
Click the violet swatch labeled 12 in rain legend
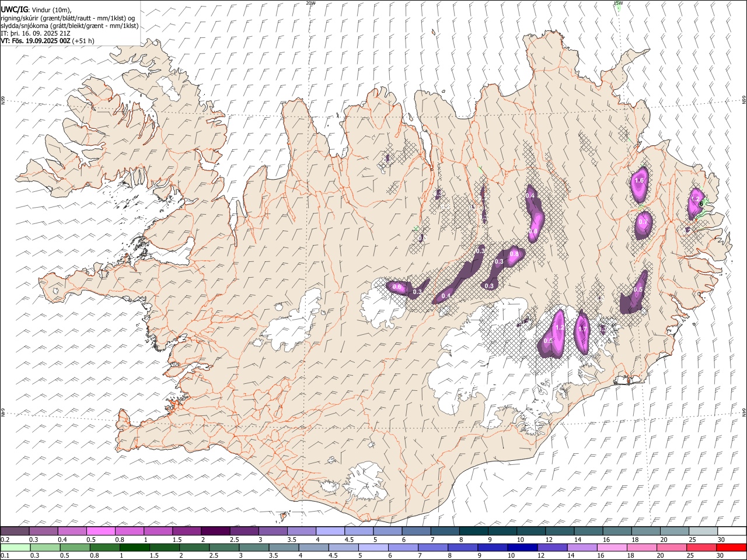pyautogui.click(x=551, y=547)
